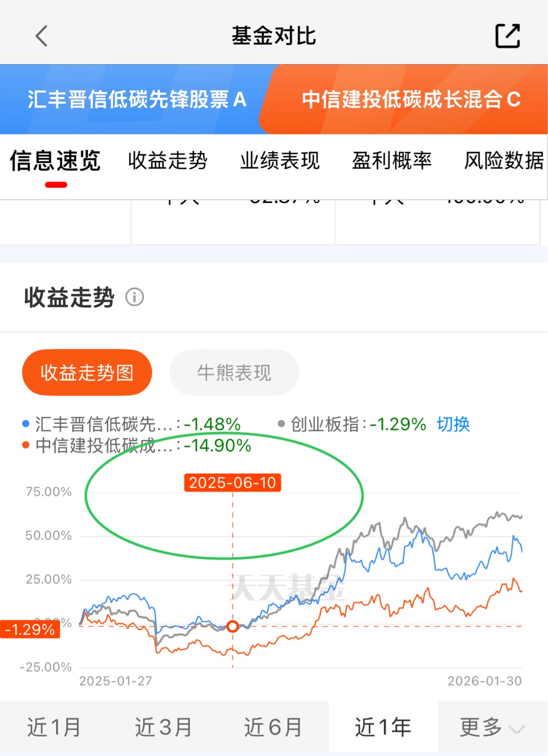Select the 收益走势图 toggle pill

87,373
